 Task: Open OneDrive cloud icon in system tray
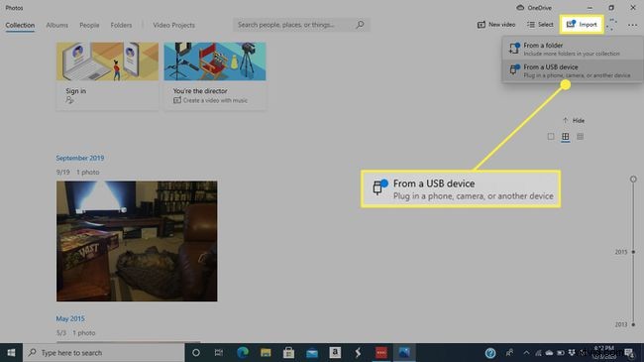pyautogui.click(x=549, y=352)
